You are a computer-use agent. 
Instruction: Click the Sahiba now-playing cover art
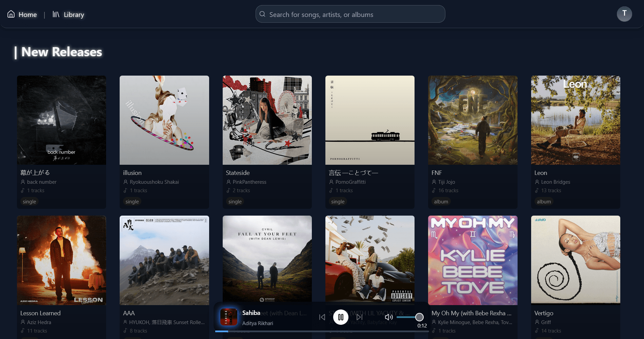point(229,317)
